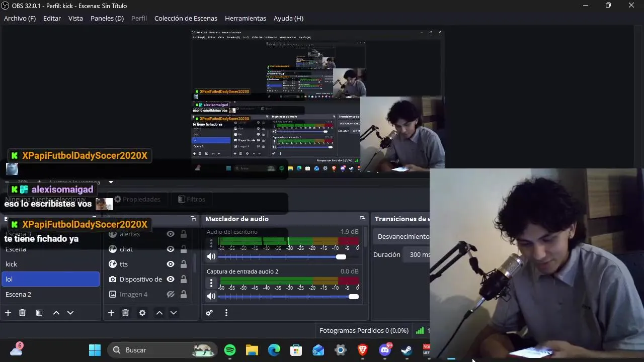Screen dimensions: 644x362
Task: Mute Captura de entrada audio 2
Action: 211,296
